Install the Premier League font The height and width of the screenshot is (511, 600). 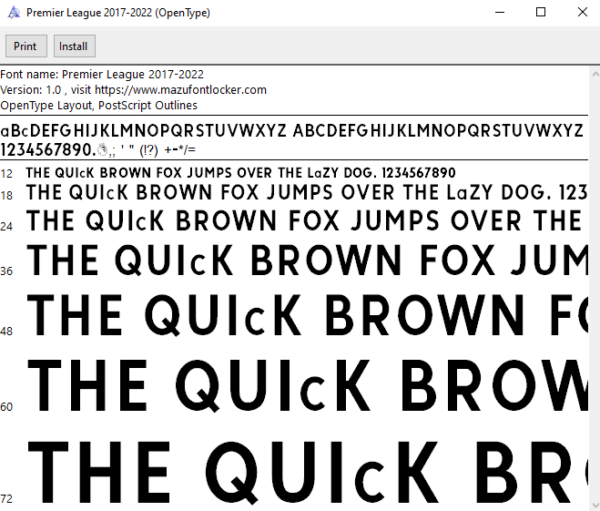[x=74, y=46]
